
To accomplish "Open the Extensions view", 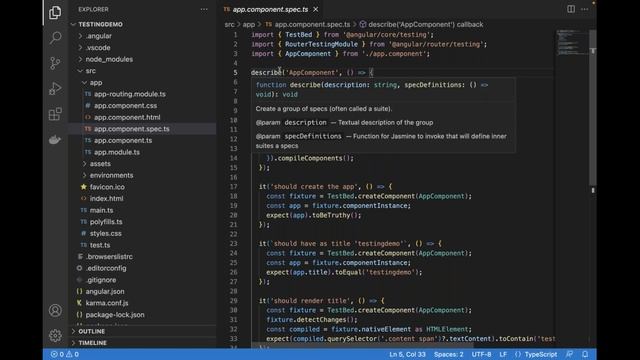I will coord(55,114).
